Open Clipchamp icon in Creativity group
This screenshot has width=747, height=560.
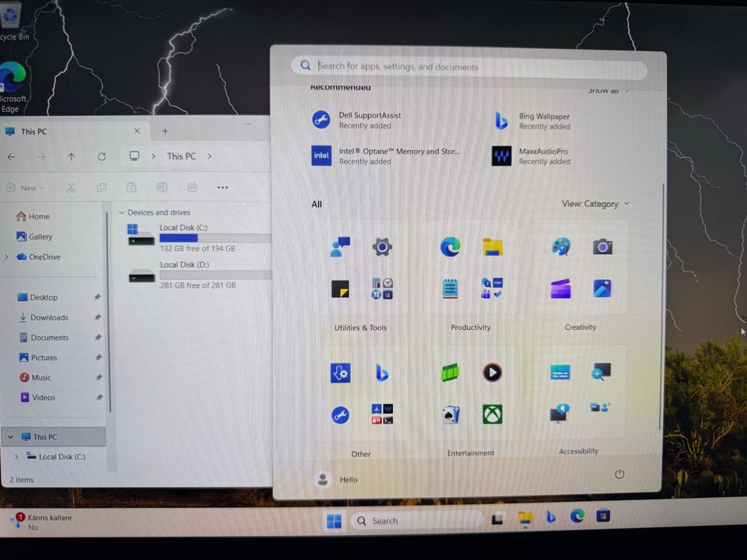click(x=561, y=289)
